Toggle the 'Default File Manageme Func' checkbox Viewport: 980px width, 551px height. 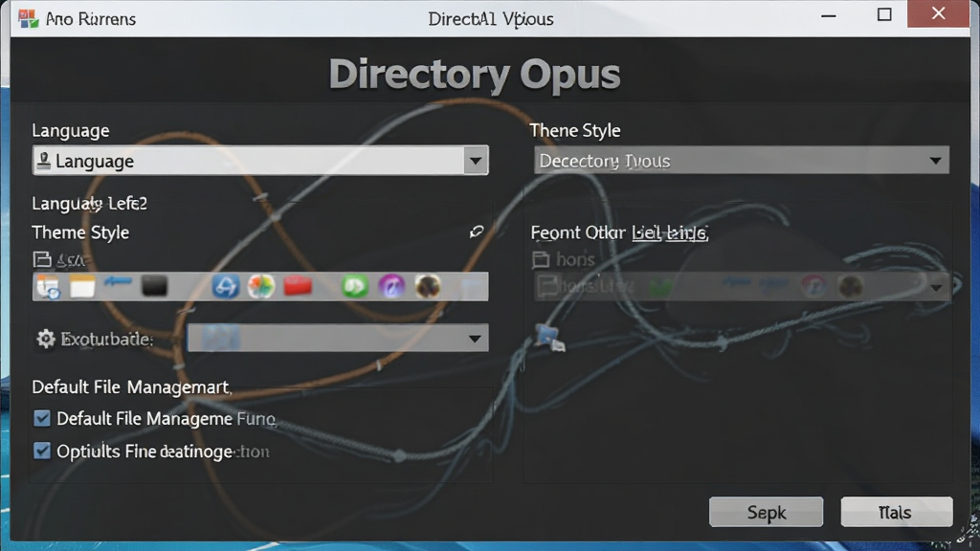click(x=42, y=418)
